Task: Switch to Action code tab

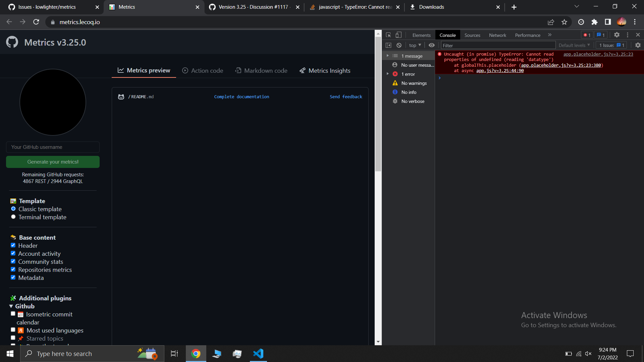Action: point(203,71)
